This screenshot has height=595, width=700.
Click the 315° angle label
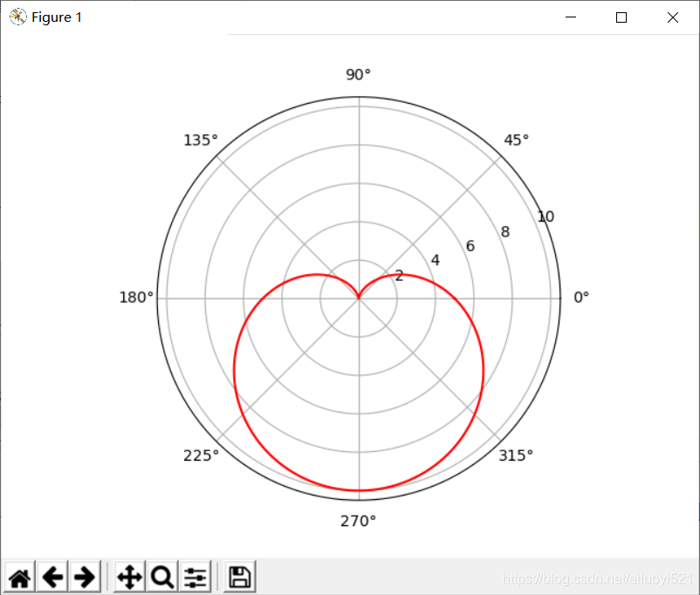(516, 455)
